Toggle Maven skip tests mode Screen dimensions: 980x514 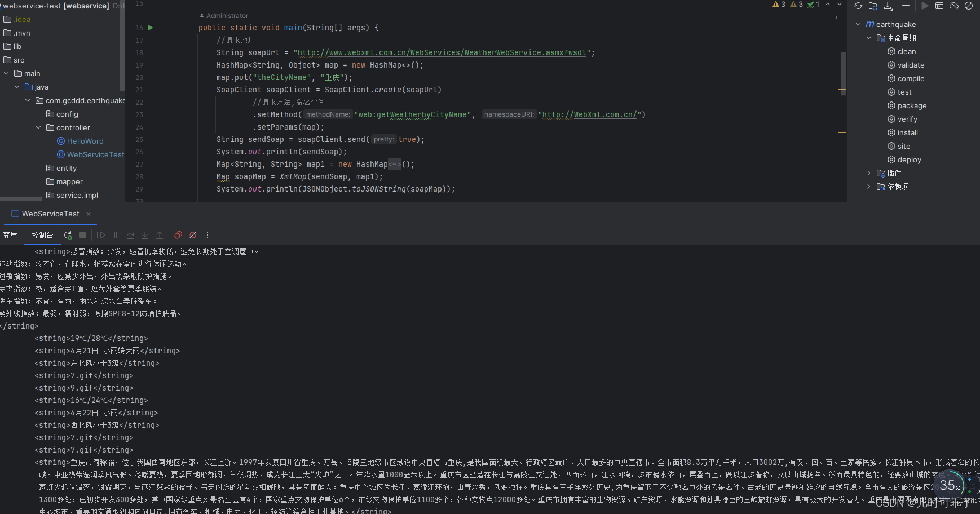click(x=969, y=6)
